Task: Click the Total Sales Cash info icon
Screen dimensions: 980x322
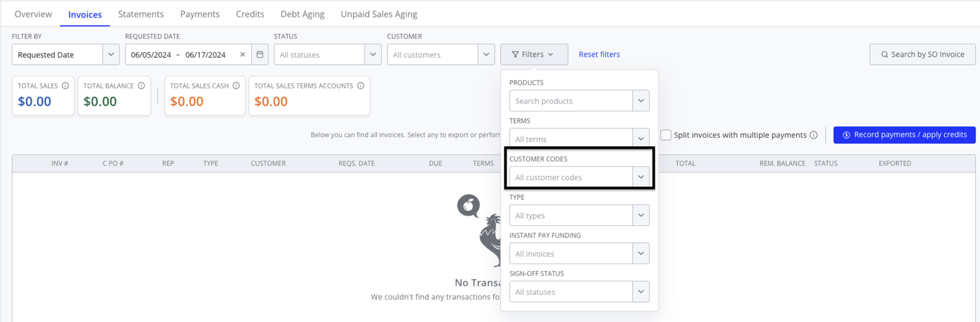Action: [236, 85]
